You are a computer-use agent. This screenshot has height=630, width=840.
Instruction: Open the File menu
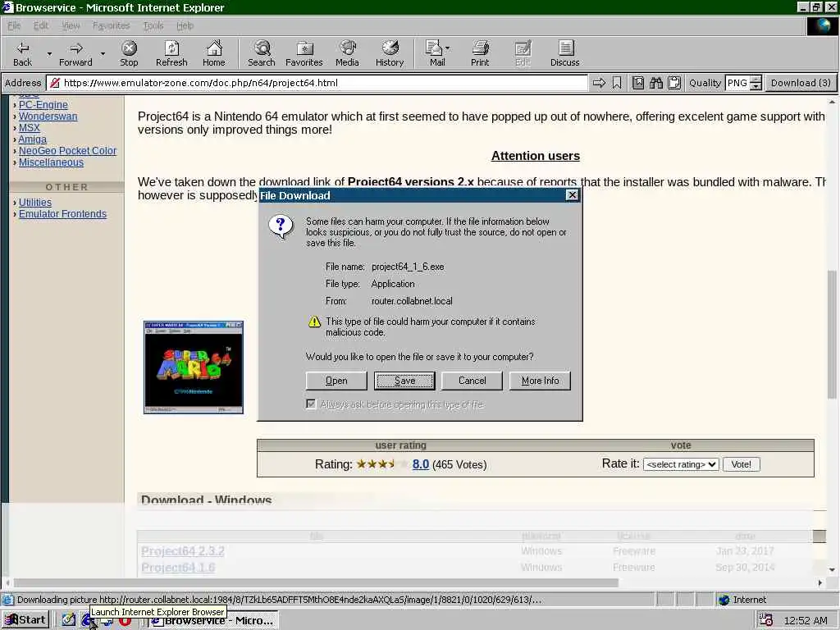(x=14, y=25)
